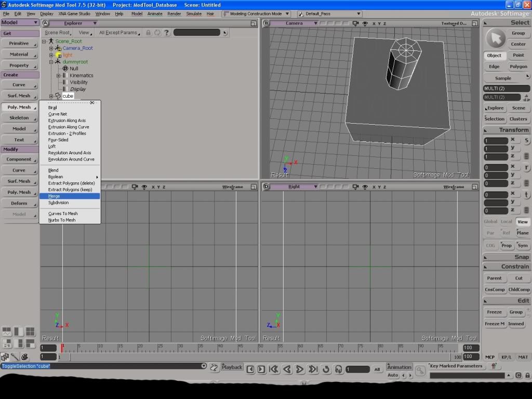Toggle Object selection filter
This screenshot has height=399, width=532.
point(494,55)
